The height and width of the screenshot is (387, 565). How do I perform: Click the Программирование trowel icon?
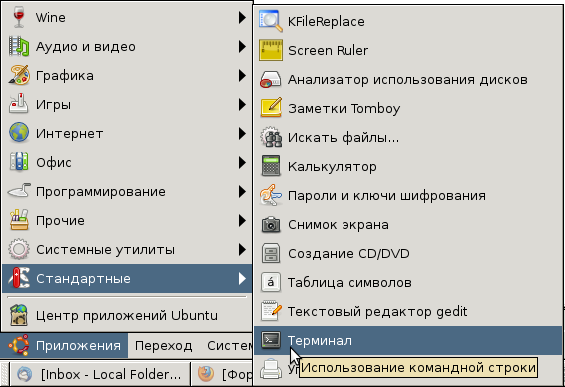click(19, 191)
